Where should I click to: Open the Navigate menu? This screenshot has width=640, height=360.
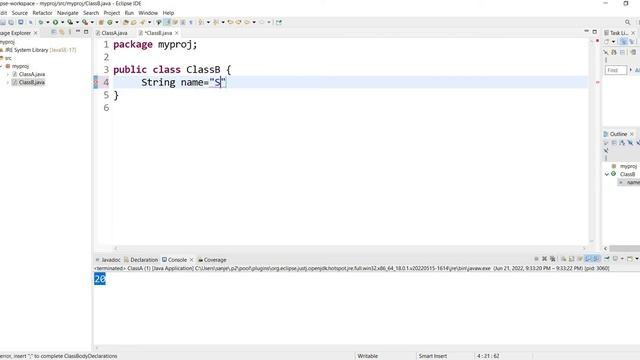pyautogui.click(x=67, y=13)
